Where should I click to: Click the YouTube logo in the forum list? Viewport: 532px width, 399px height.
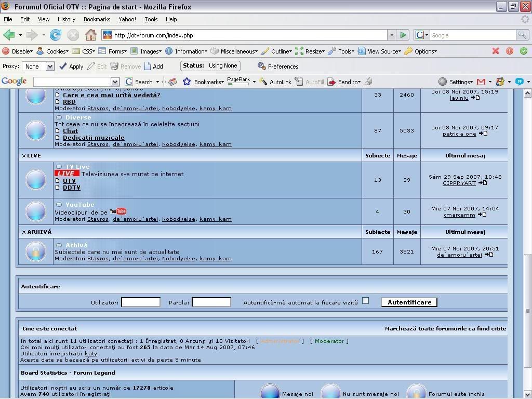pyautogui.click(x=118, y=211)
